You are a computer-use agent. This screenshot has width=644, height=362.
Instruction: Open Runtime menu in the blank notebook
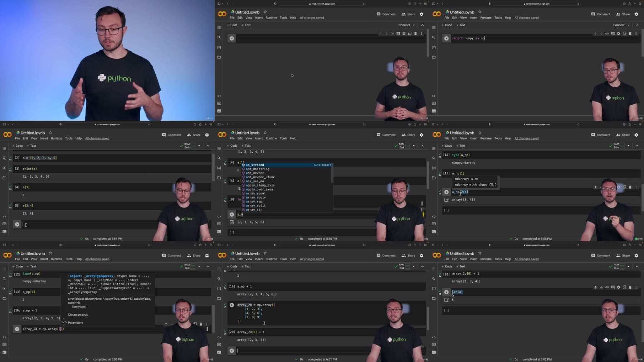click(x=271, y=18)
